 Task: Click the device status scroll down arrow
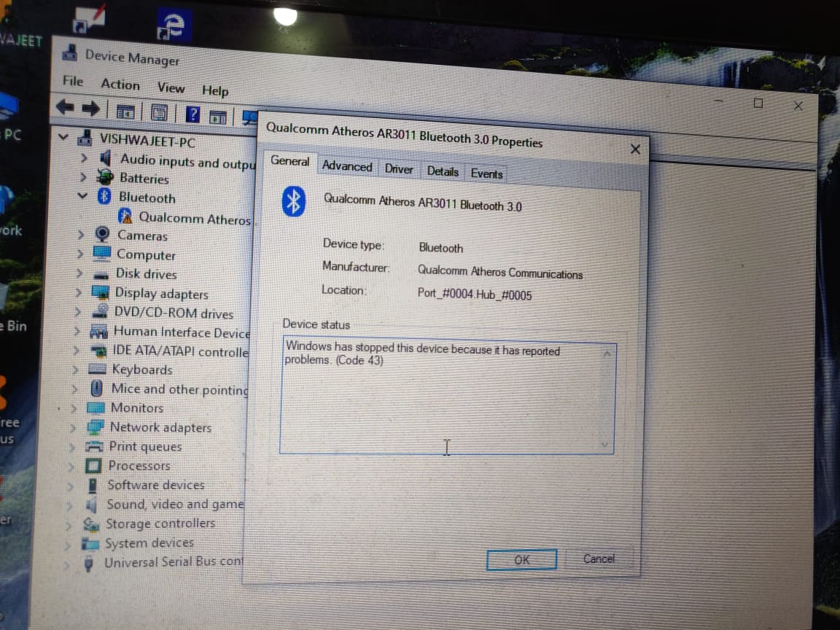[x=604, y=445]
